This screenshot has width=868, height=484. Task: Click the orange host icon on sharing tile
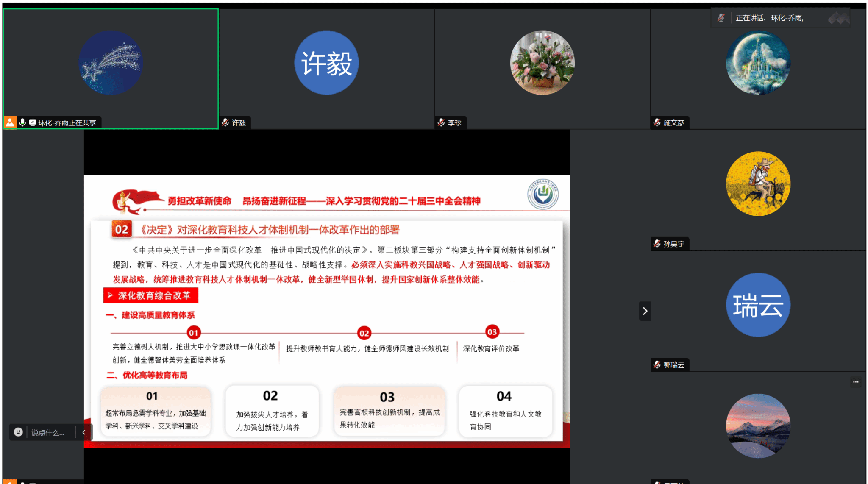[x=10, y=122]
